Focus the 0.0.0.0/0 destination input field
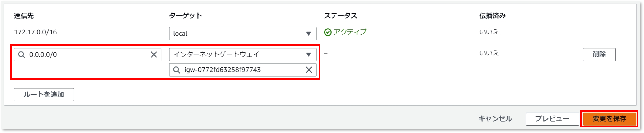 click(x=88, y=55)
